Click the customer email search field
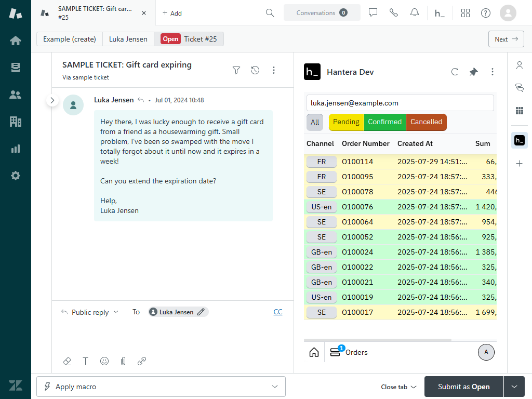Screen dimensions: 532x399 (x=400, y=103)
